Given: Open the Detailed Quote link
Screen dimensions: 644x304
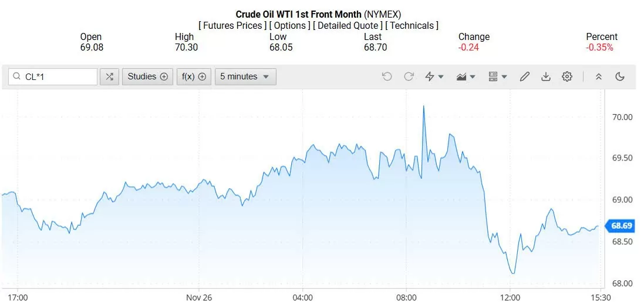Looking at the screenshot, I should [348, 25].
